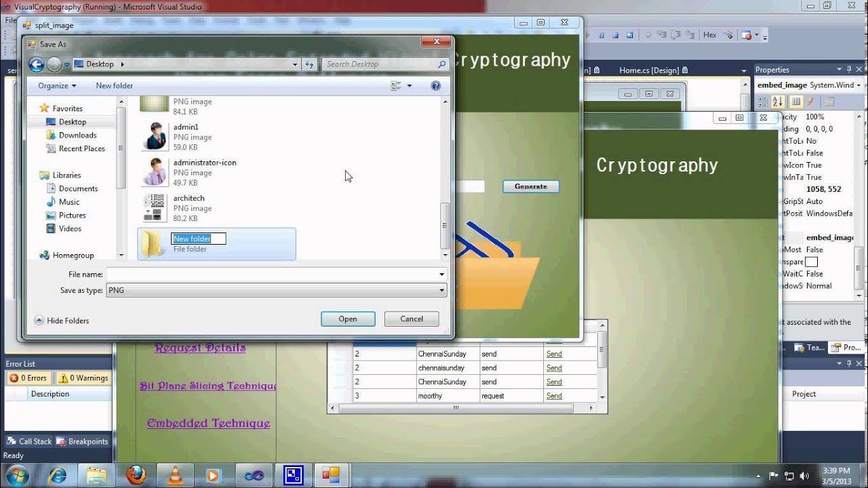This screenshot has width=868, height=488.
Task: Open the change view options dropdown arrow
Action: coord(409,85)
